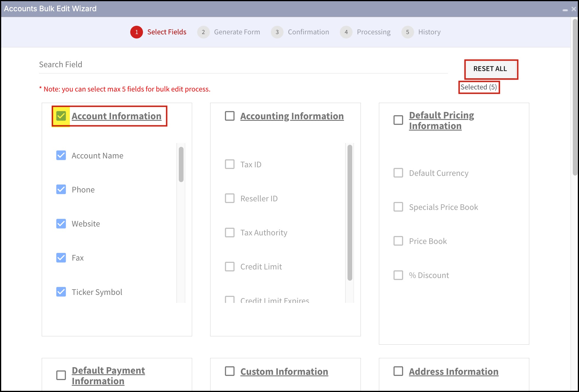Uncheck the Account Information group checkbox
The width and height of the screenshot is (579, 392).
[x=61, y=116]
